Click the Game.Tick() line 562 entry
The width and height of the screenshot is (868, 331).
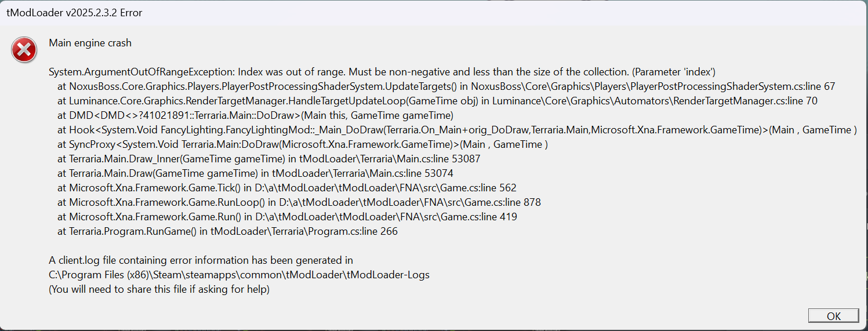click(287, 188)
